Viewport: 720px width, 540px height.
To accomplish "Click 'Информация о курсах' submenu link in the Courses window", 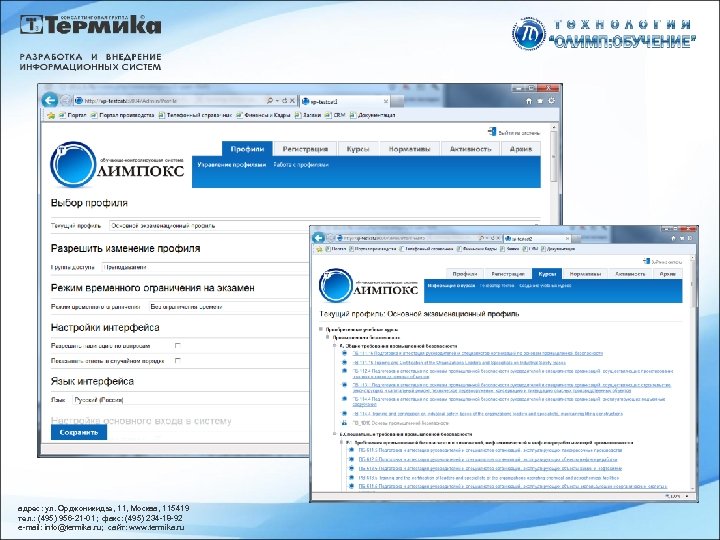I will coord(451,286).
